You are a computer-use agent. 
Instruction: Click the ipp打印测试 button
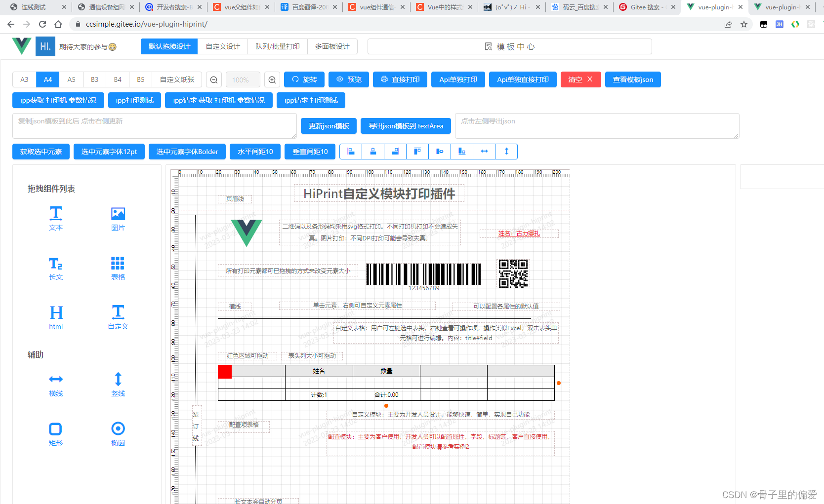(135, 100)
